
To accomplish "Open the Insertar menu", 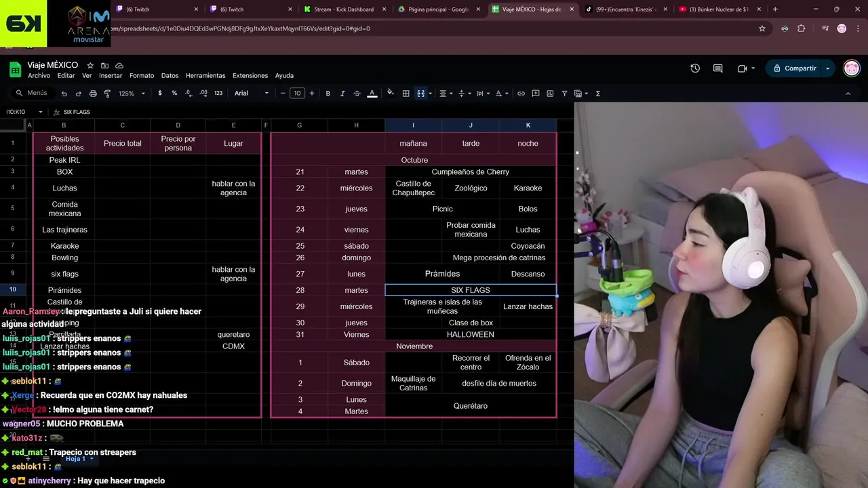I will point(111,76).
